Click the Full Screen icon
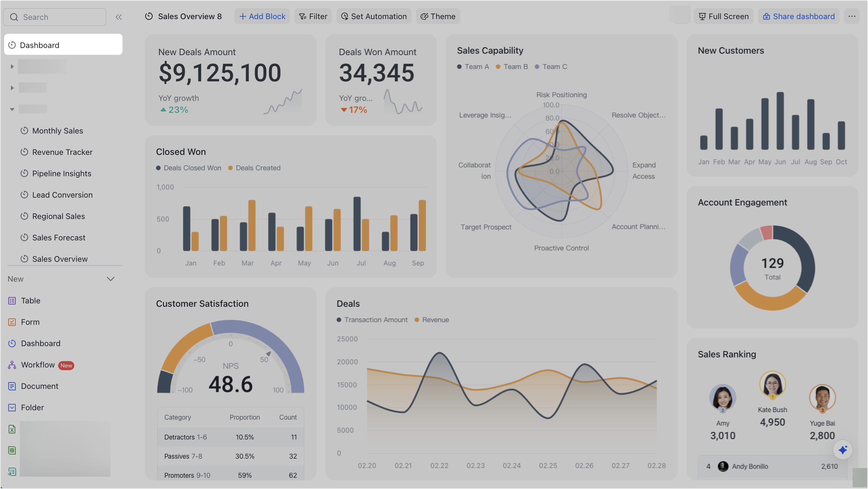The width and height of the screenshot is (868, 489). pyautogui.click(x=701, y=16)
